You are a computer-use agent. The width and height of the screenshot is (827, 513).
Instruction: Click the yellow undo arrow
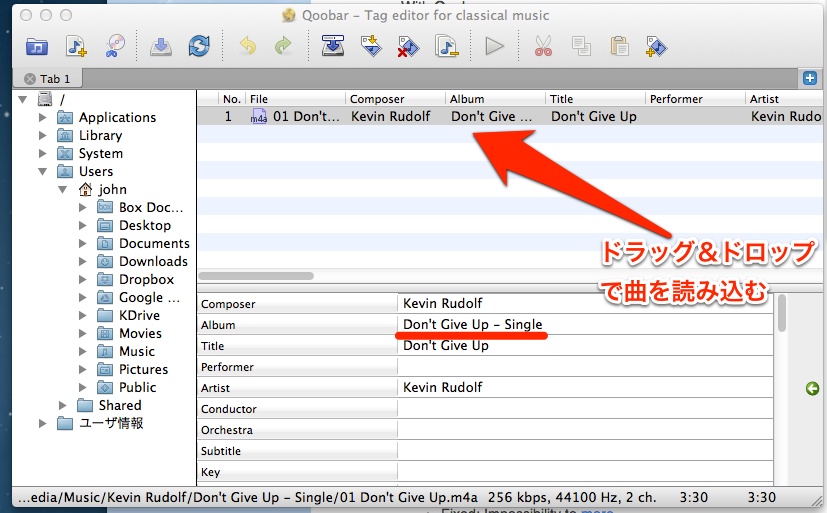(x=247, y=46)
